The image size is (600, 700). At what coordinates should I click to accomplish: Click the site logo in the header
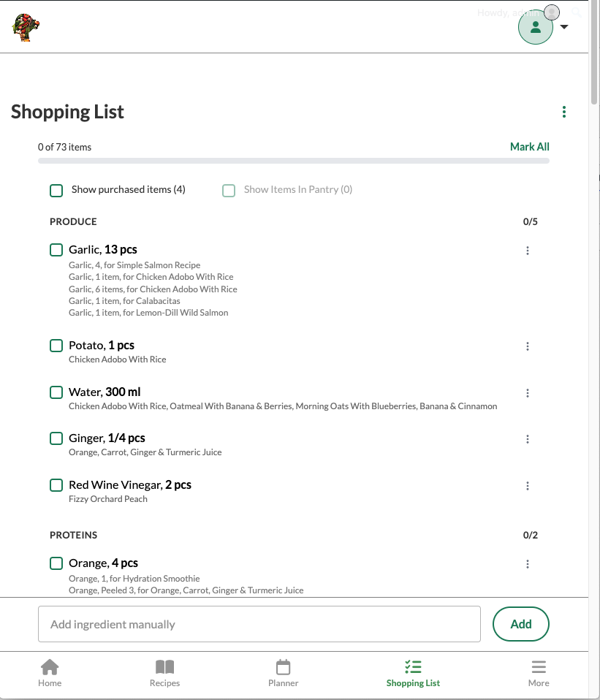26,27
